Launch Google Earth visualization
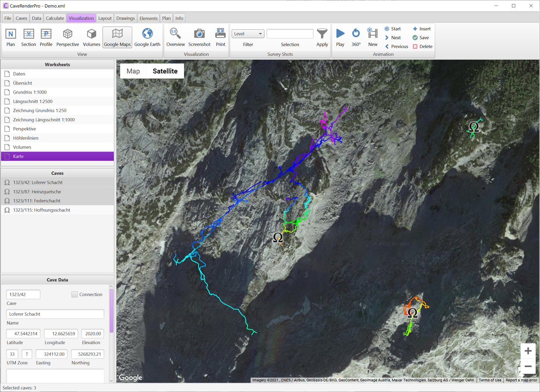Screen dimensions: 540x392 pyautogui.click(x=147, y=37)
